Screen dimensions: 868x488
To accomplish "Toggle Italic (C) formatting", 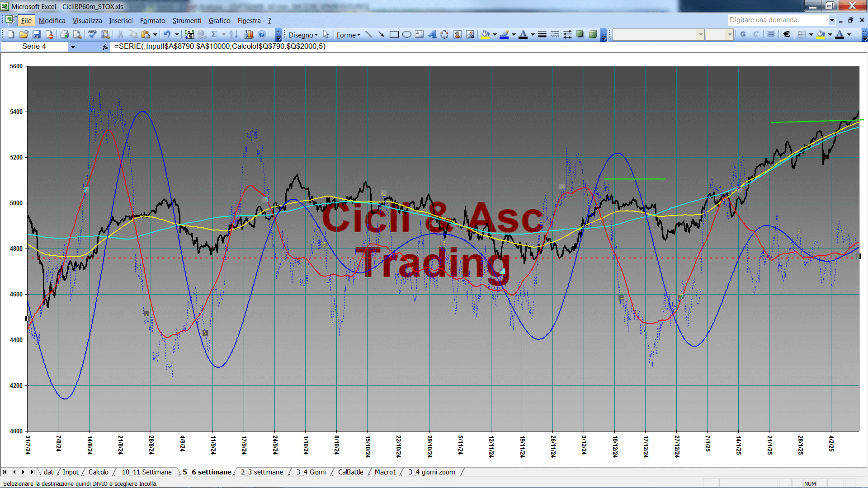I will [755, 34].
